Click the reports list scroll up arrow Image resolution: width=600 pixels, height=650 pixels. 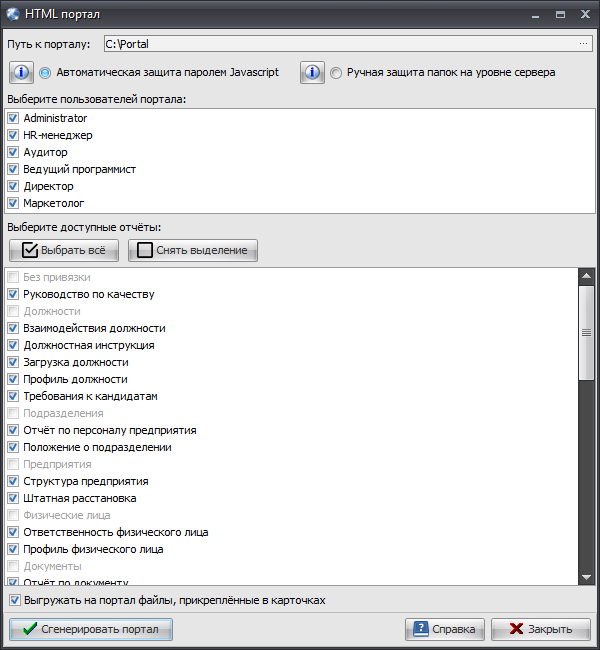click(586, 276)
